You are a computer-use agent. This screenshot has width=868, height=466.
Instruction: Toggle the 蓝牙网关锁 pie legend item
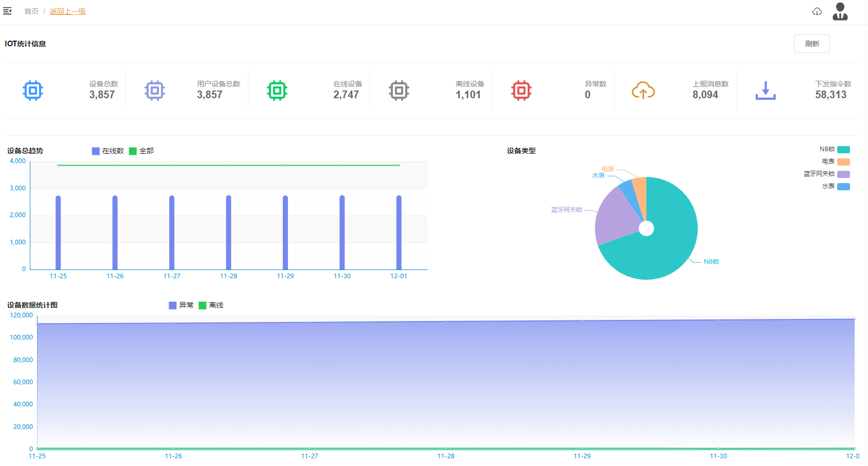tap(827, 174)
